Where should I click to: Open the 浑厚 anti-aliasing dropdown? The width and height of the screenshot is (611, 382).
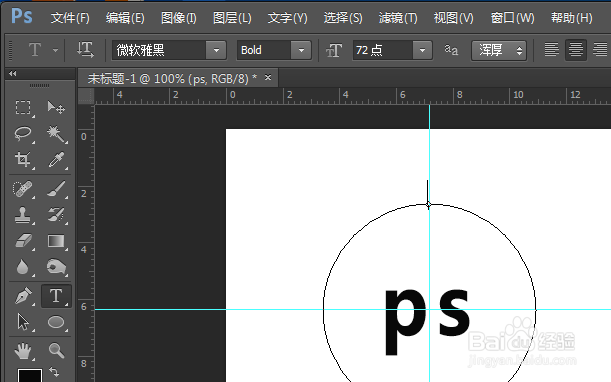point(499,50)
